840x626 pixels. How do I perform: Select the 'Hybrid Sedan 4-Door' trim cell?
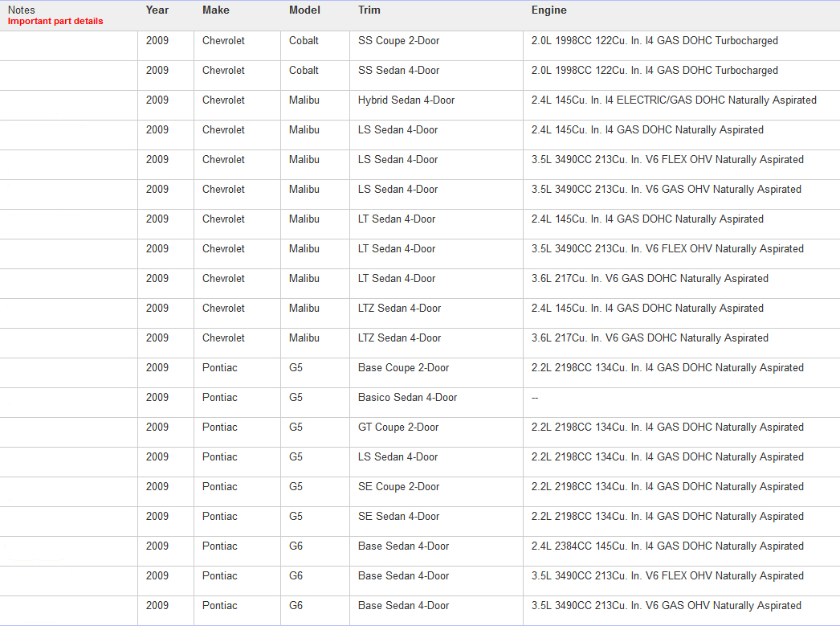[x=406, y=100]
